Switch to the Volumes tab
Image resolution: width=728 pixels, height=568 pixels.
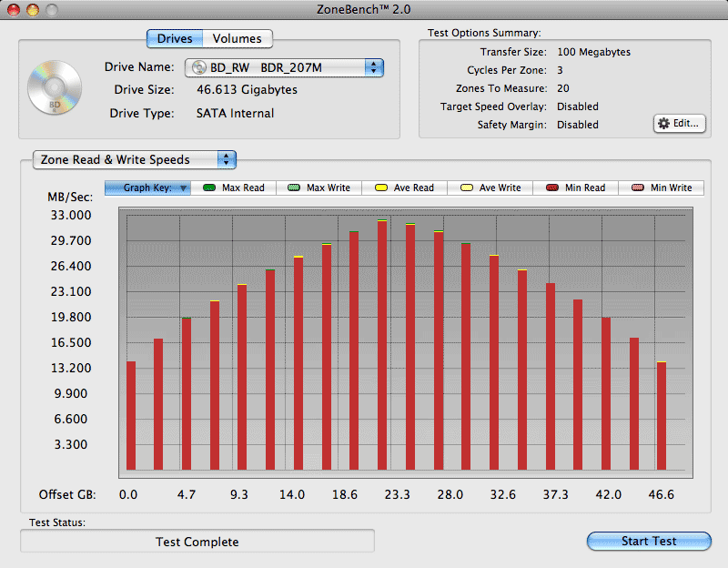(237, 38)
